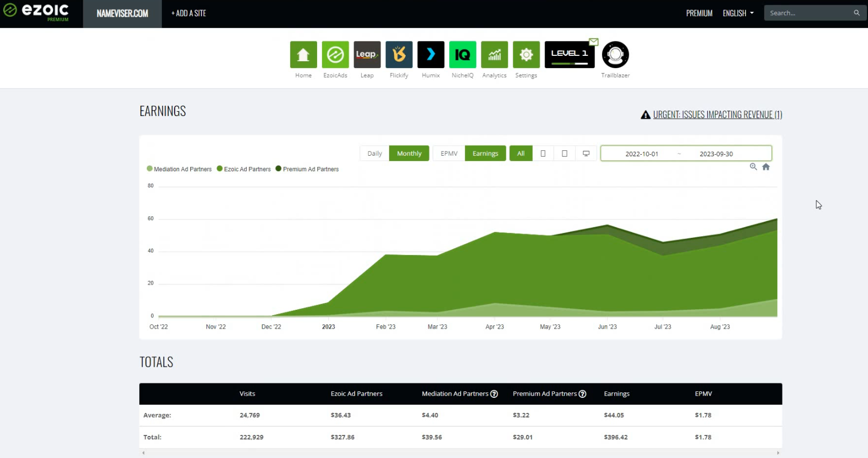
Task: Click in the Search input field
Action: 809,13
